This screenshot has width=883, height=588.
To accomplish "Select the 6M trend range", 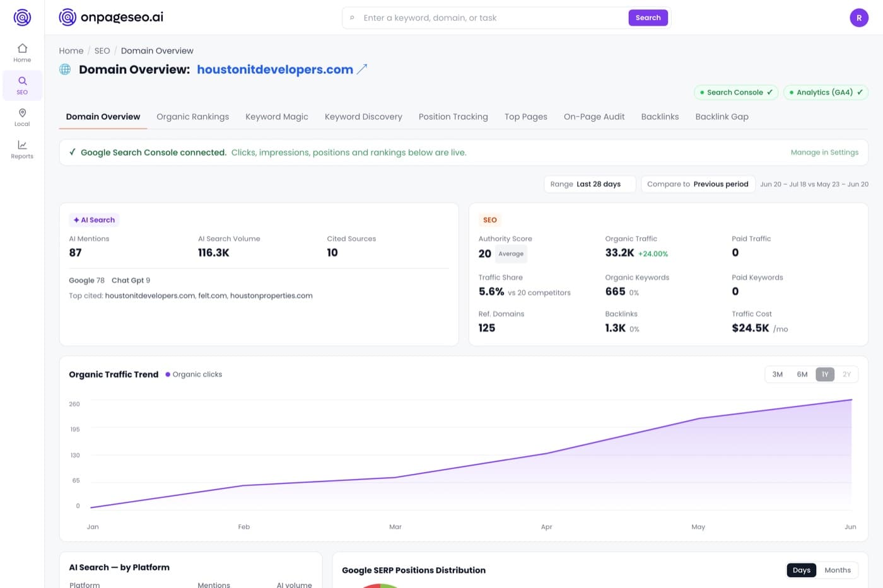I will pyautogui.click(x=802, y=374).
